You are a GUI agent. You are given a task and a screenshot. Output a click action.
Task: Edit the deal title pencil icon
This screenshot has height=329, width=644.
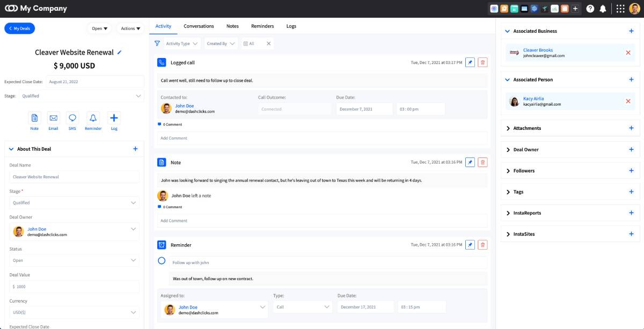[120, 52]
